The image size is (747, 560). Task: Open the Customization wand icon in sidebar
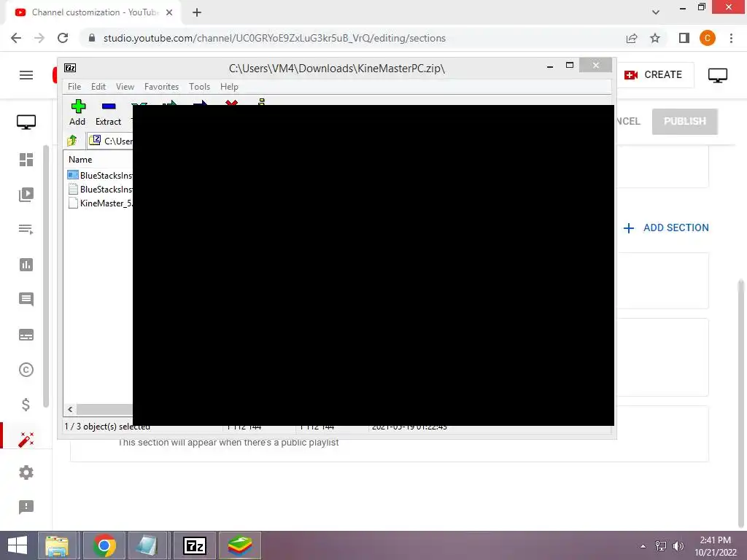26,440
